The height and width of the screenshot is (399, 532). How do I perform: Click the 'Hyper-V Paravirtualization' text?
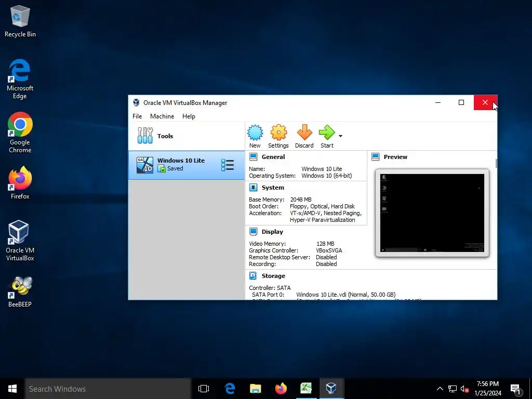(322, 220)
